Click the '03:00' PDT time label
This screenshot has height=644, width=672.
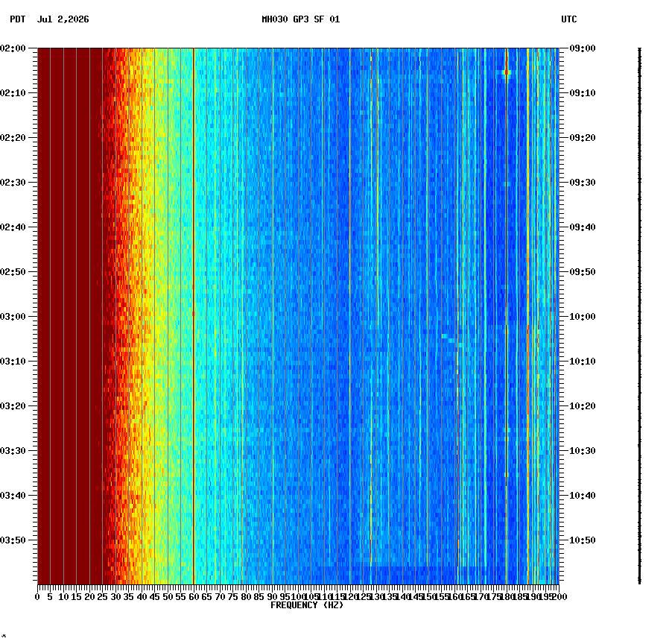(x=13, y=317)
